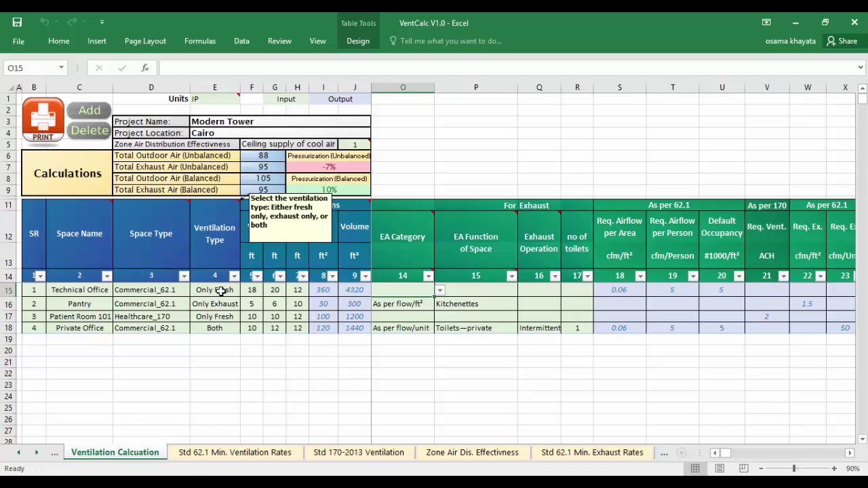Screen dimensions: 868x488
Task: Switch to Std 62.1 Min. Exhaust Rates sheet
Action: [592, 452]
